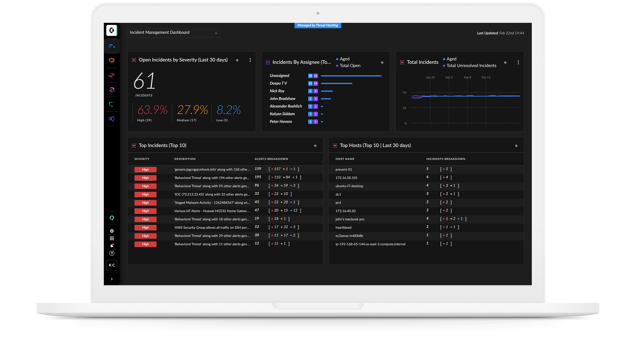
Task: Expand the sidebar using the arrow chevron
Action: point(112,279)
